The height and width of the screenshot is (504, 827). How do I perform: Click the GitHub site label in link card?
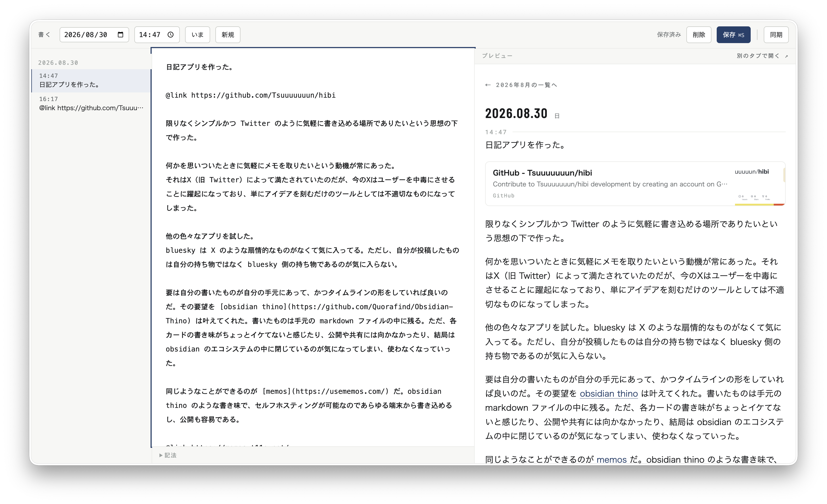[x=503, y=196]
